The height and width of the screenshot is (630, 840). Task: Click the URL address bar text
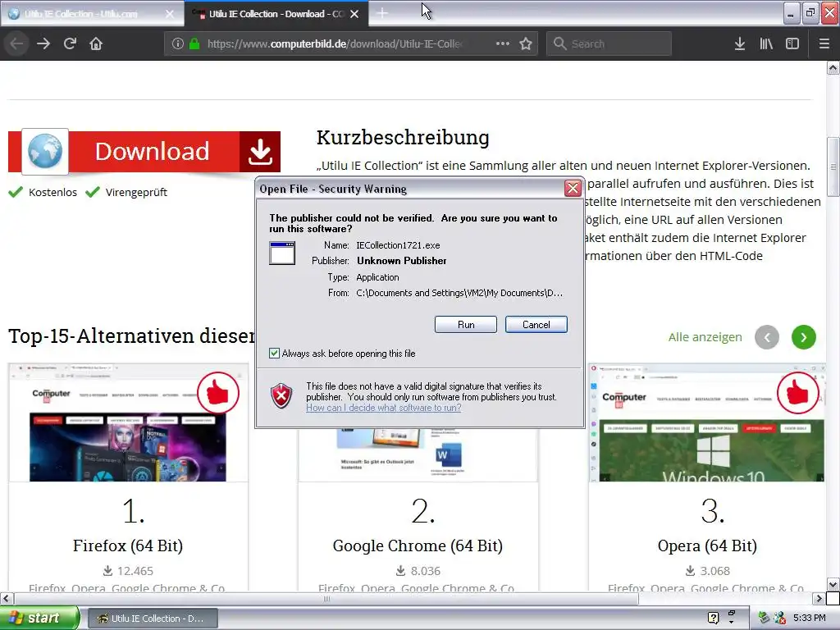(335, 43)
